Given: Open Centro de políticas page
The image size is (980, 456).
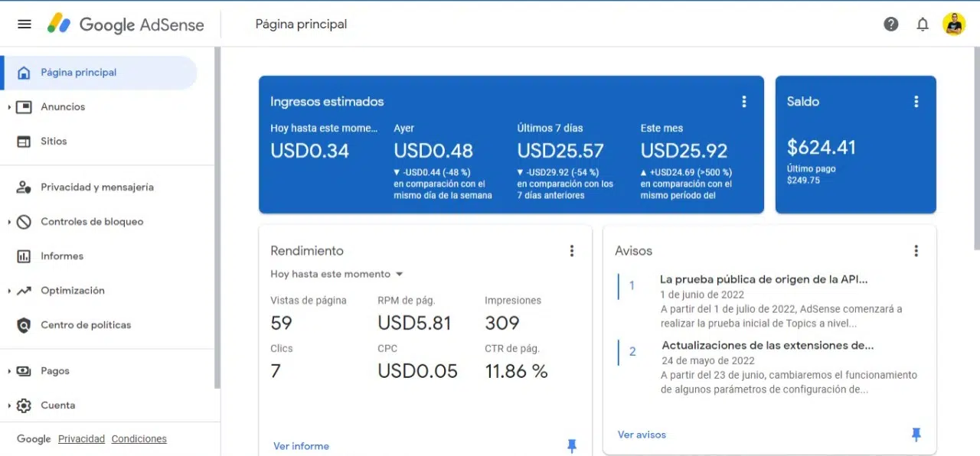Looking at the screenshot, I should click(86, 325).
